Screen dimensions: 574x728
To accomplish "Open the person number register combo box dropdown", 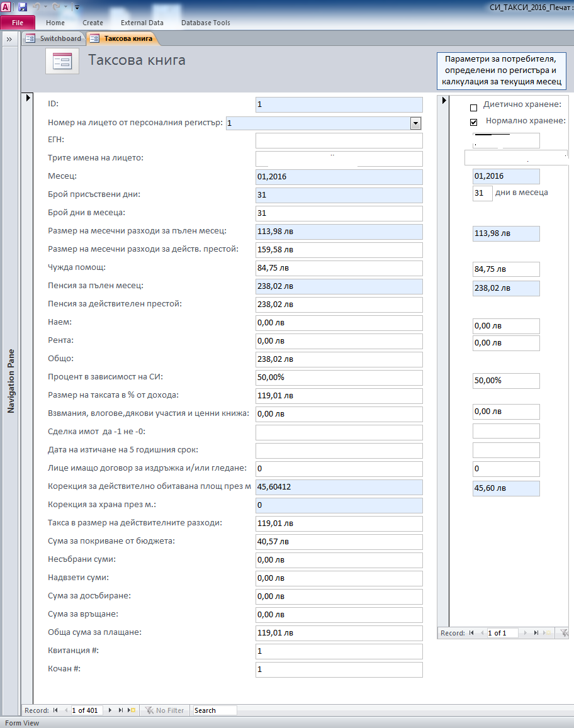I will (x=415, y=123).
